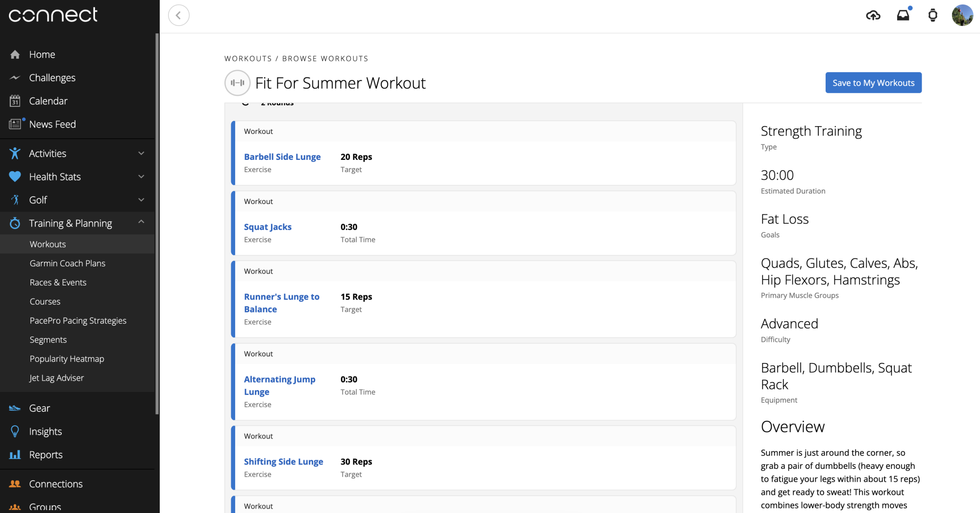Click the watch devices icon
Viewport: 980px width, 513px height.
pos(932,15)
